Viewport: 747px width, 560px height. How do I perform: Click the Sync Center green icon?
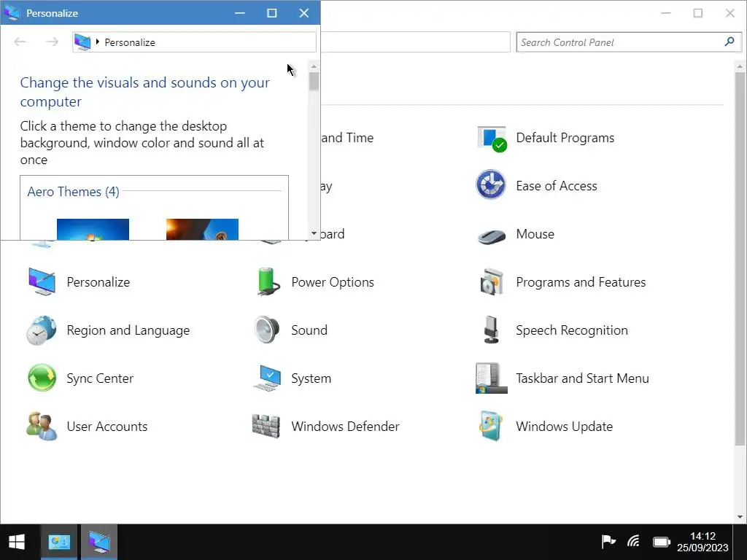[x=42, y=378]
